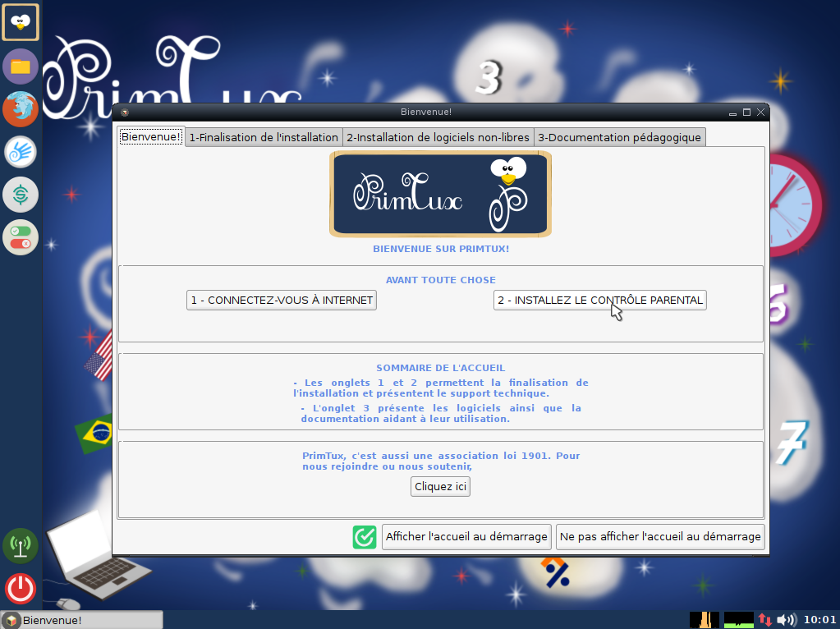Click 2 - INSTALLEZ LE CONTRÔLE PARENTAL button
The width and height of the screenshot is (840, 629).
[600, 300]
